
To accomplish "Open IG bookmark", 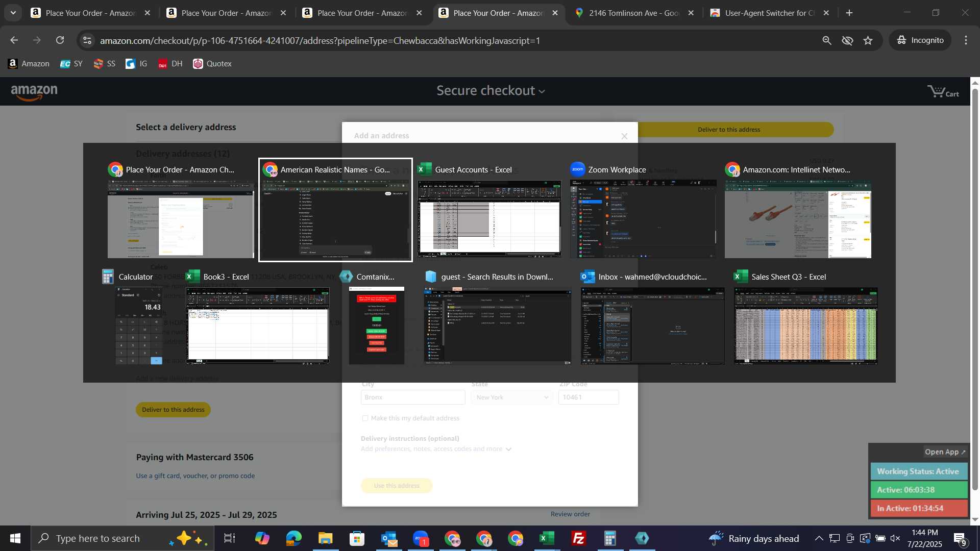I will click(x=136, y=64).
